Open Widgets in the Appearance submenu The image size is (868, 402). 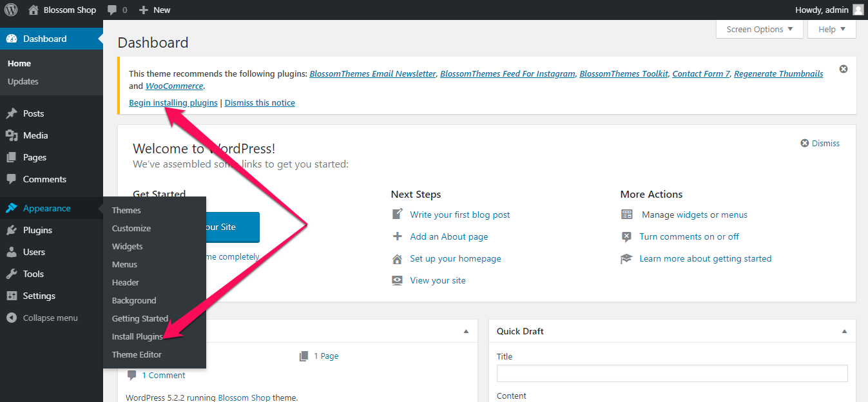128,246
